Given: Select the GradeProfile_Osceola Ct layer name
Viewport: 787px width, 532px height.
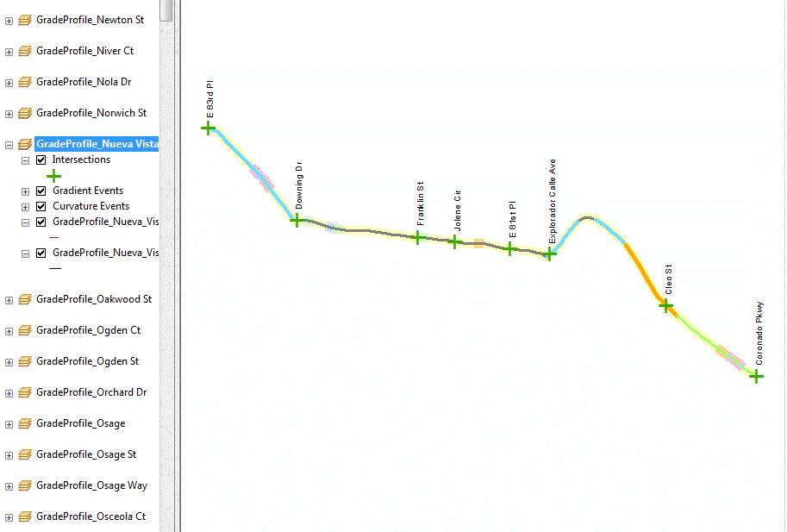Looking at the screenshot, I should pyautogui.click(x=91, y=516).
